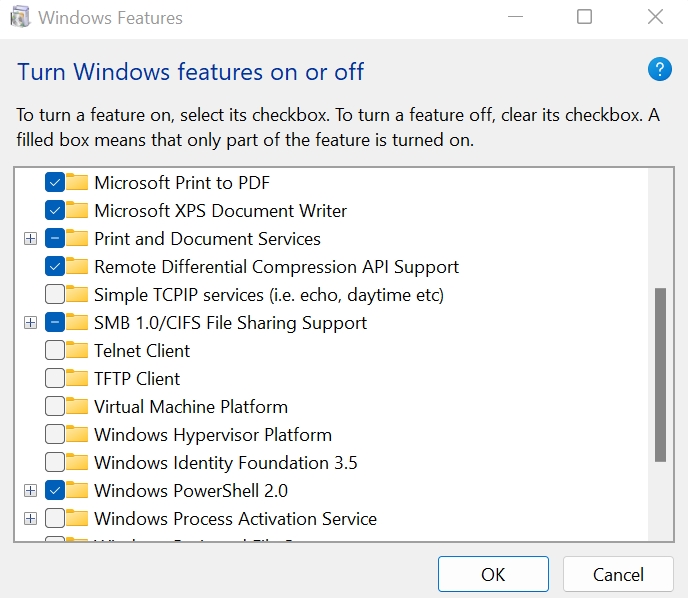
Task: Uncheck the Windows PowerShell 2.0 checkbox
Action: point(55,491)
